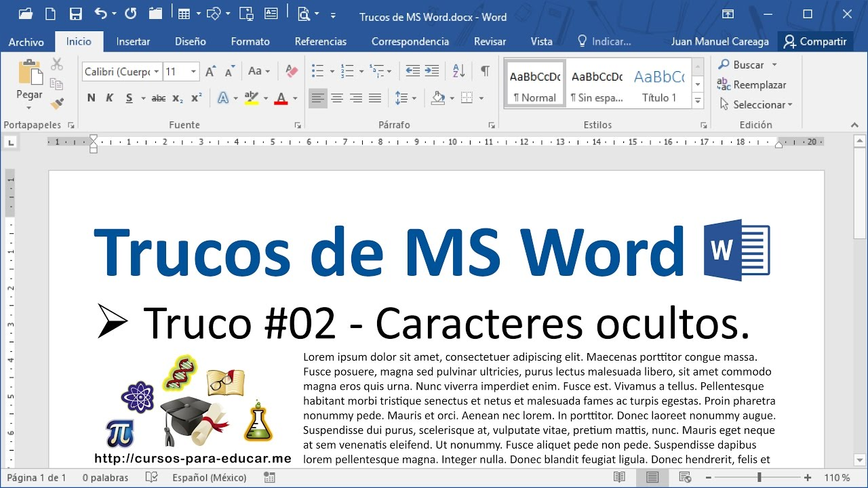The image size is (868, 488).
Task: Click the zoom slider in status bar
Action: click(x=759, y=478)
